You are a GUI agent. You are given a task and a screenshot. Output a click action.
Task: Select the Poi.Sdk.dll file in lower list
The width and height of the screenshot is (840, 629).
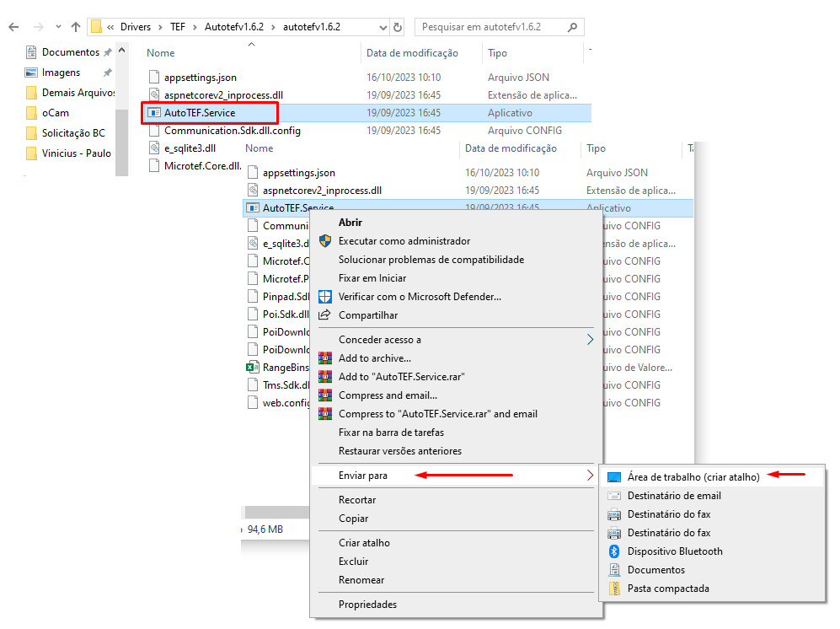pyautogui.click(x=286, y=314)
